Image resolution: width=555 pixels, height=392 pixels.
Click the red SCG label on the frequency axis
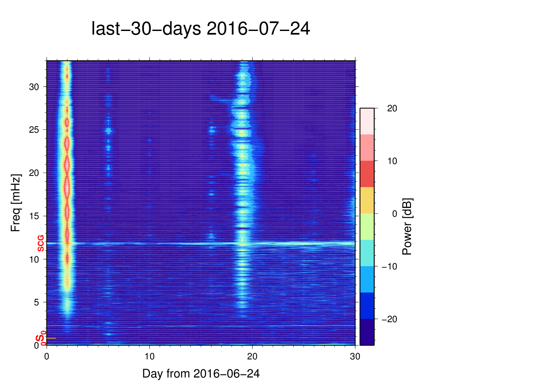point(41,243)
